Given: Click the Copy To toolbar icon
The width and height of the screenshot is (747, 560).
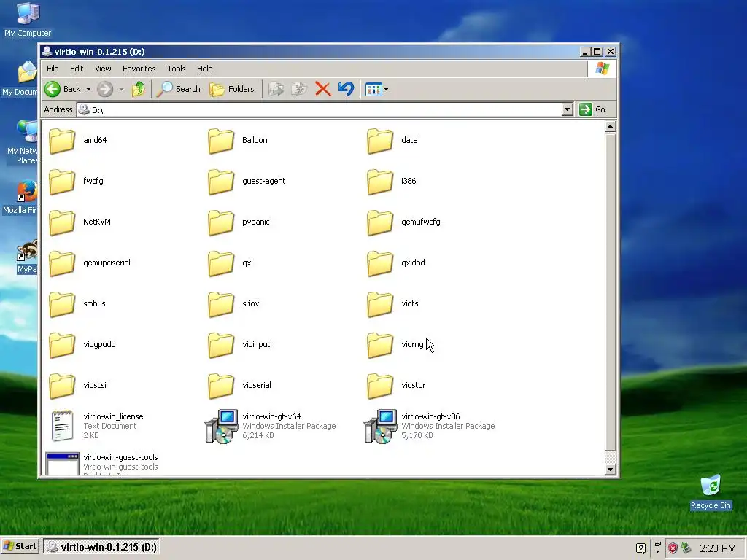Looking at the screenshot, I should pos(299,89).
